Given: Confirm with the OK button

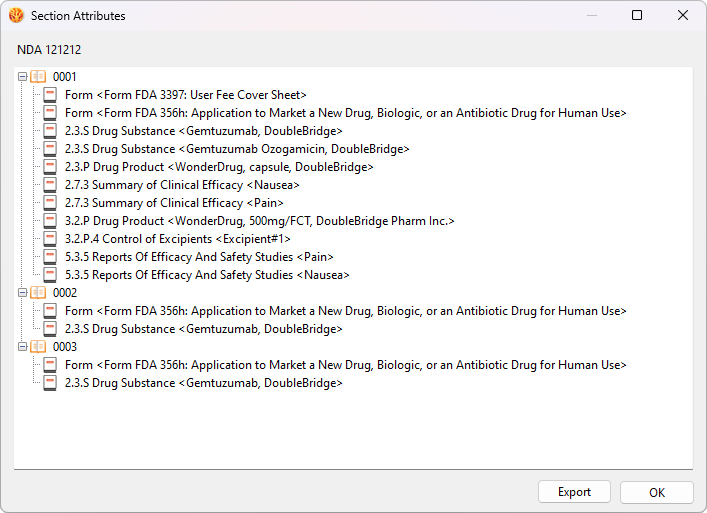Looking at the screenshot, I should pos(656,492).
